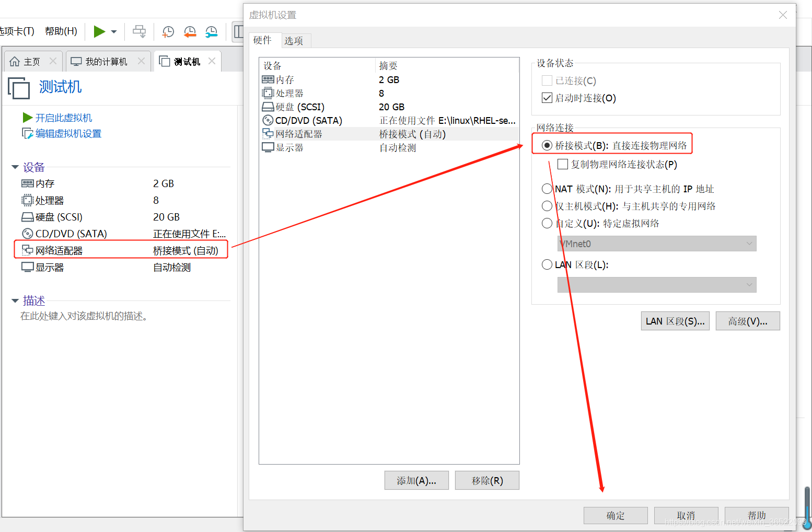Screen dimensions: 812x532
Task: Collapse the 设备 section in main window
Action: 15,167
